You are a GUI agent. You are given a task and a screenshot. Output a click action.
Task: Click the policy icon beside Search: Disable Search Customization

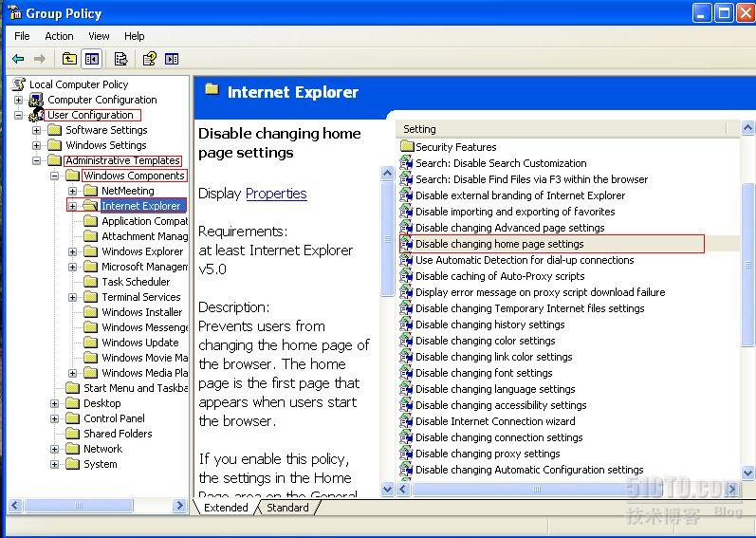tap(406, 163)
